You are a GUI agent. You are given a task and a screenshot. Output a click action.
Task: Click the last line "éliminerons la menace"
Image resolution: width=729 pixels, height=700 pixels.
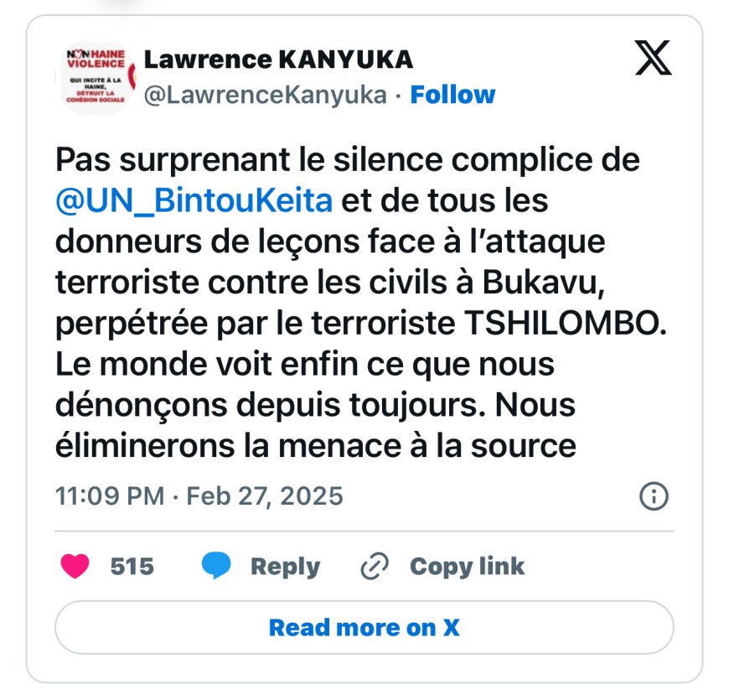316,446
